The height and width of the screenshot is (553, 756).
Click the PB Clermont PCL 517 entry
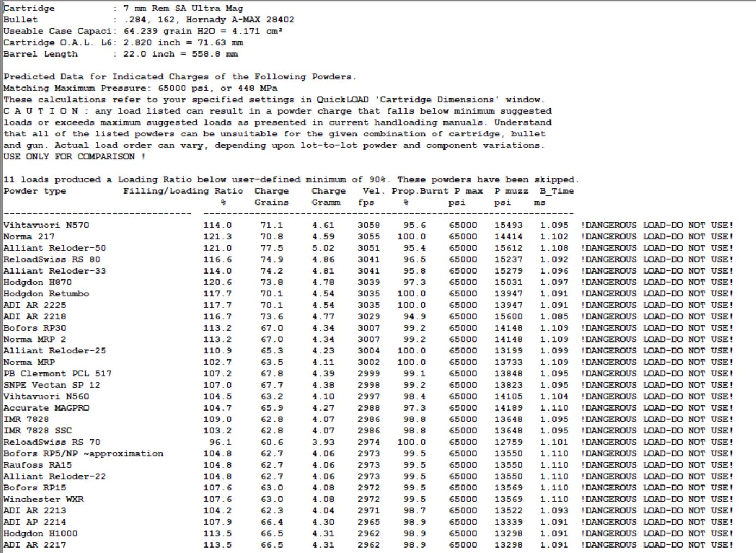(58, 374)
